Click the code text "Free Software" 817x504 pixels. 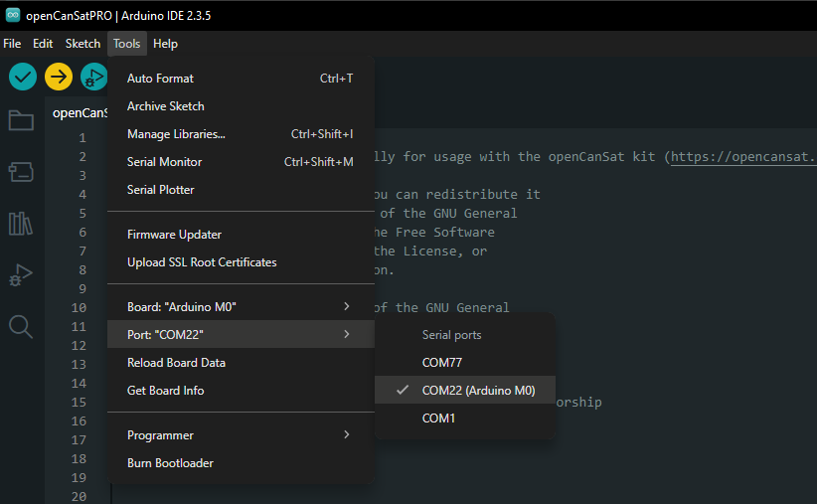pos(445,233)
